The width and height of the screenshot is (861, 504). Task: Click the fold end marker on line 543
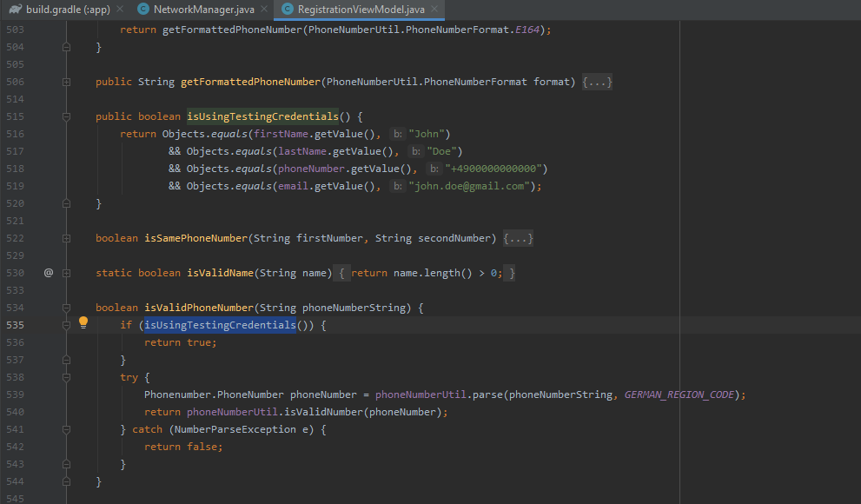pyautogui.click(x=66, y=465)
